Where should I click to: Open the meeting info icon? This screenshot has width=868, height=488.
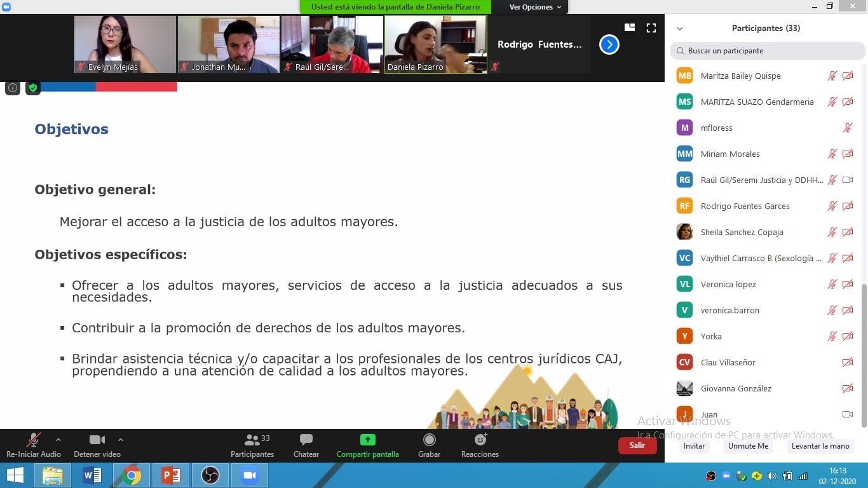pos(13,88)
